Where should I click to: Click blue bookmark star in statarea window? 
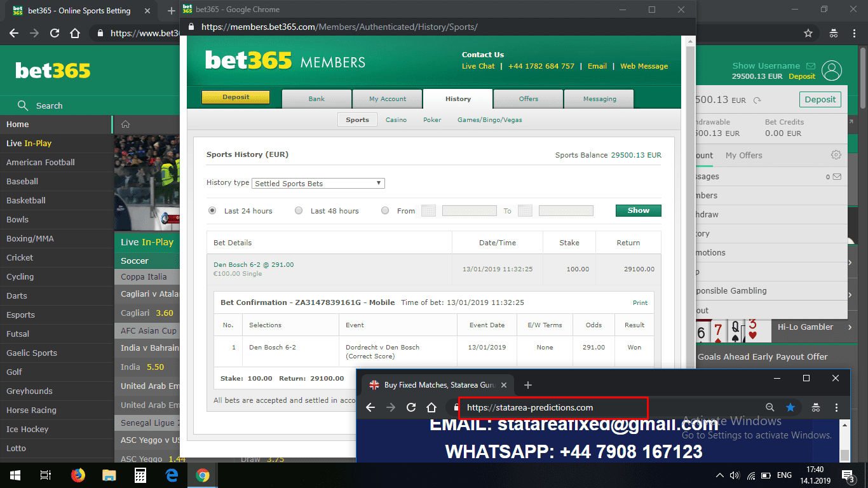click(790, 407)
